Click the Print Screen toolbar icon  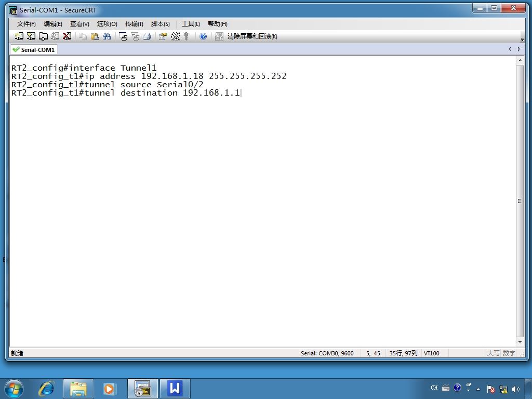click(123, 36)
